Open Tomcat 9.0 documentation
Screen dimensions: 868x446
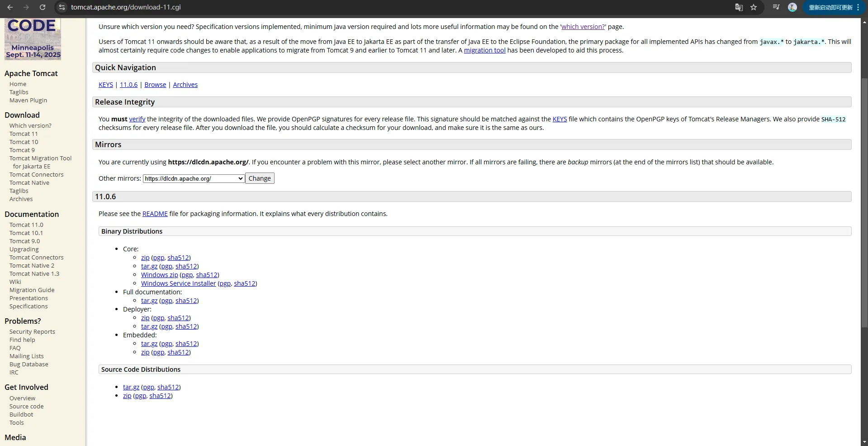[x=24, y=241]
